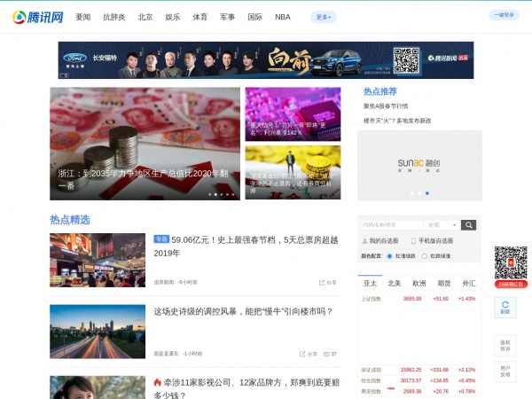Open the 国际 nav section

point(254,17)
